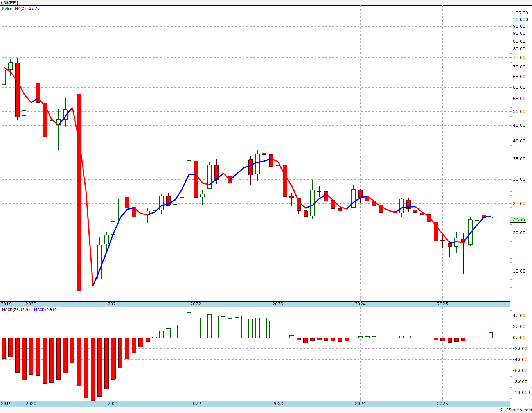Select the 105.00 price axis label
This screenshot has height=413, width=532.
point(520,13)
